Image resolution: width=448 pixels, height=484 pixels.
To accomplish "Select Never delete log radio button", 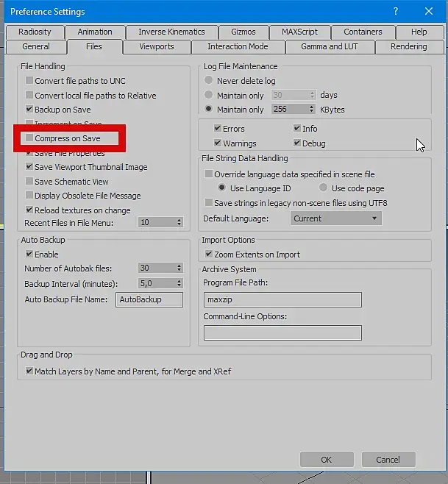I will pos(208,80).
